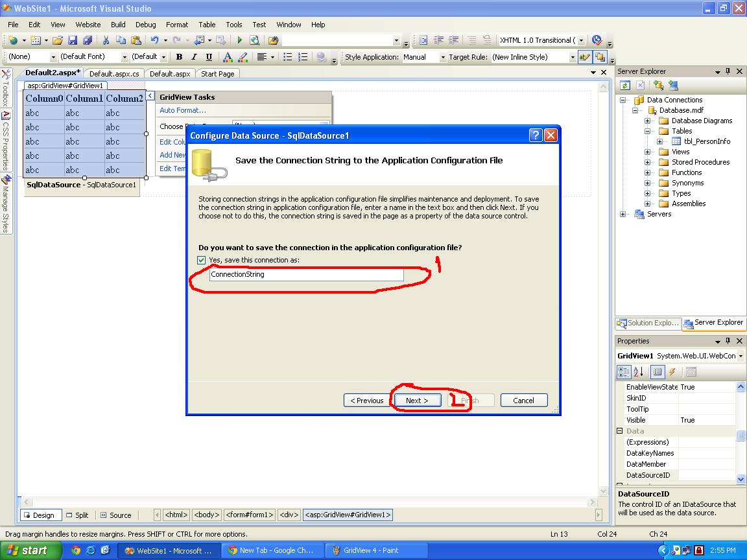Click the dialog Help question mark button
The height and width of the screenshot is (560, 747).
click(x=536, y=135)
